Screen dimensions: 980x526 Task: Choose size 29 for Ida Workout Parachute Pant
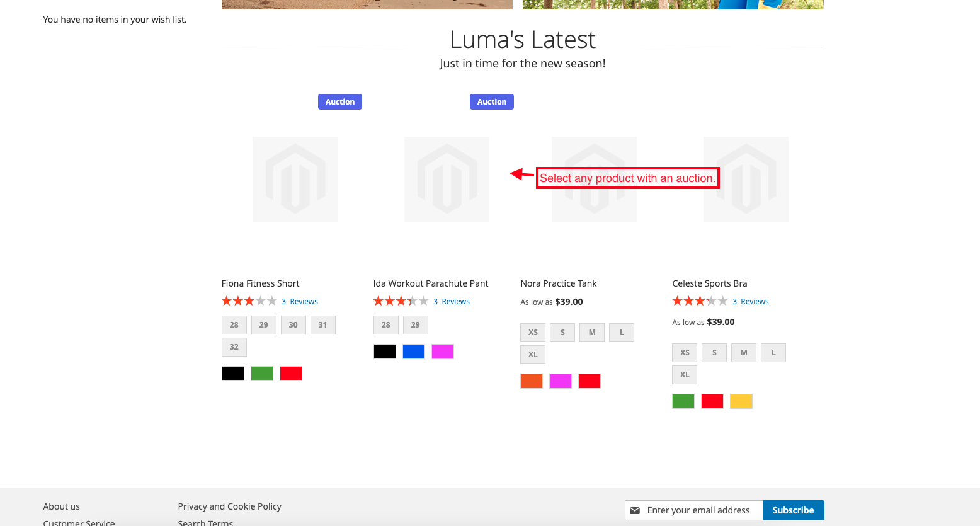(415, 325)
